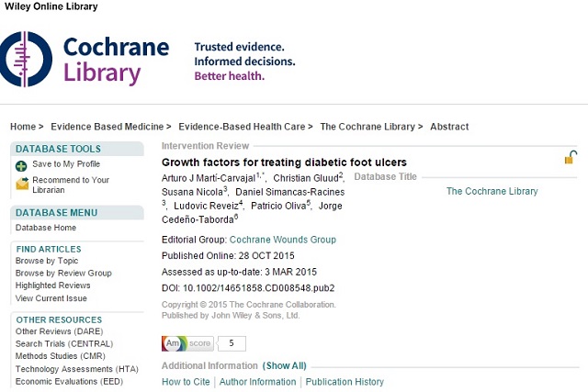Open Publication History
588x392 pixels.
point(345,382)
